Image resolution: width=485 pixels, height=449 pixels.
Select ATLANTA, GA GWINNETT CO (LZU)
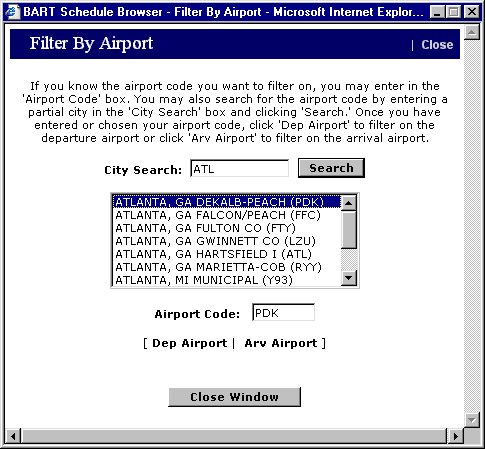click(227, 241)
